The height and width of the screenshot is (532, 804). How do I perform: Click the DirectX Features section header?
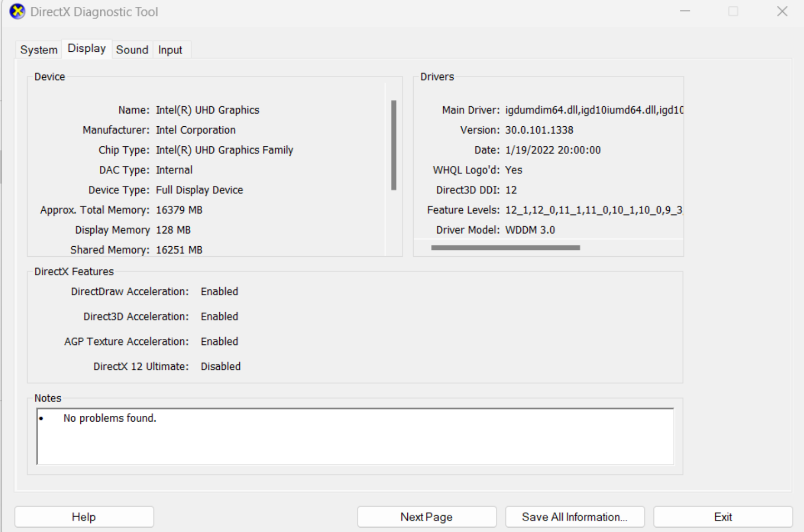point(75,272)
